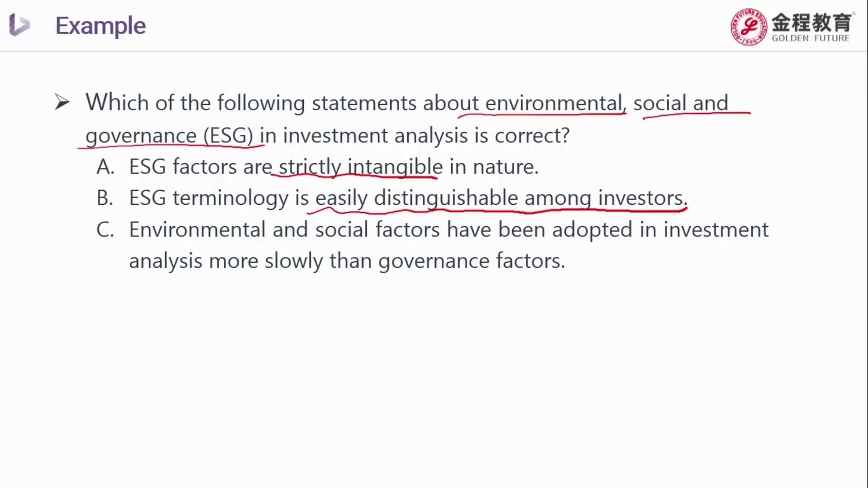The image size is (868, 488).
Task: Click the arrow bullet before the question
Action: 62,103
